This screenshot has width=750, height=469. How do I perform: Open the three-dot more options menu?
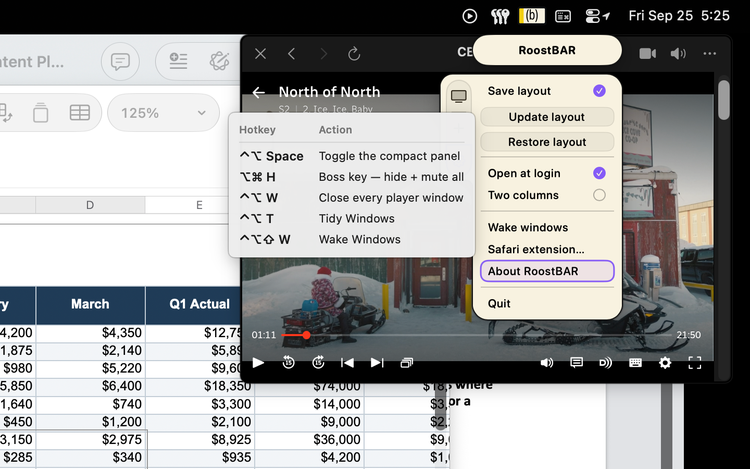click(x=710, y=54)
